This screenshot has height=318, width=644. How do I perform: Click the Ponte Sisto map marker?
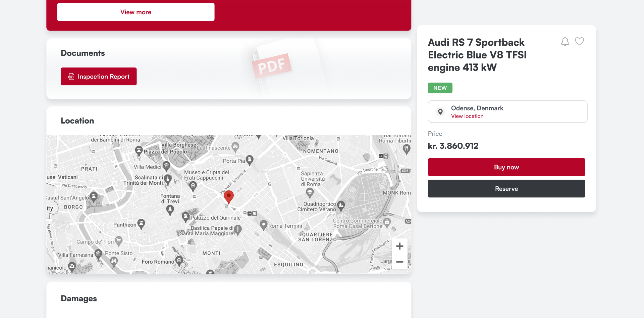(x=114, y=262)
